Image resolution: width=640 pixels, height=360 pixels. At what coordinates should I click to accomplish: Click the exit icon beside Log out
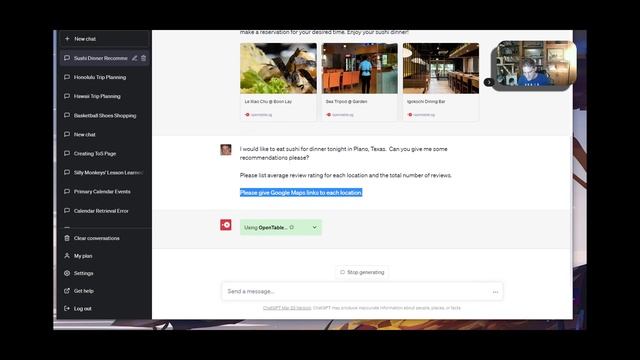tap(67, 309)
